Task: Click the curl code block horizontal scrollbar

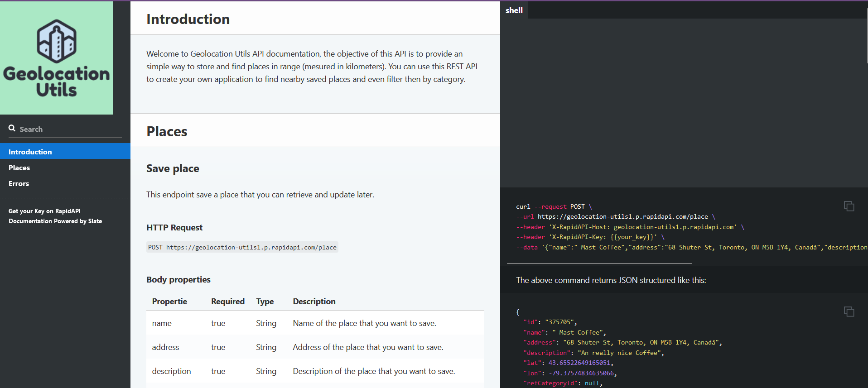Action: click(599, 263)
